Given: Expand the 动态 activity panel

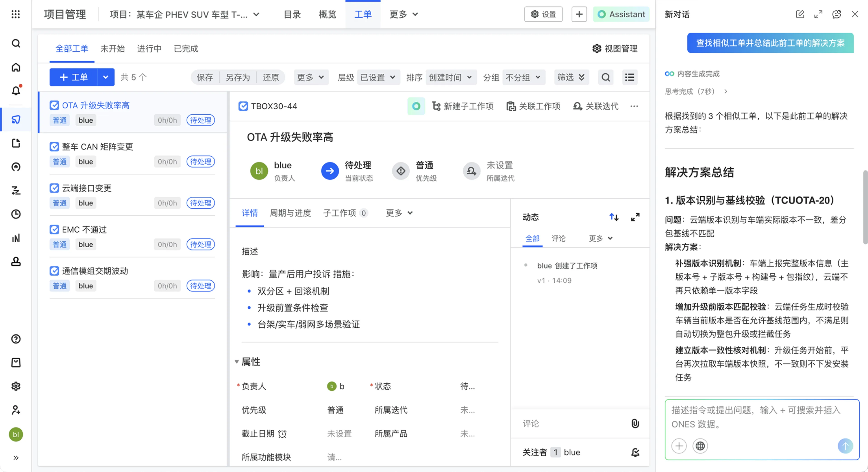Looking at the screenshot, I should coord(635,217).
